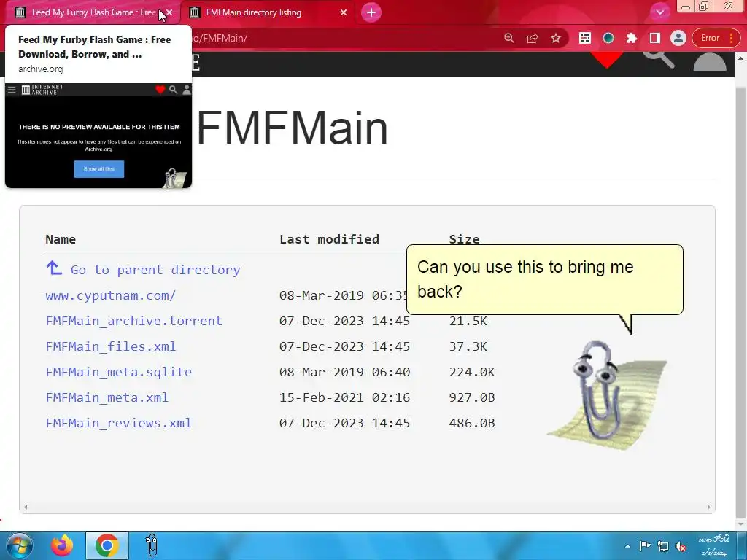Screen dimensions: 747x560
Task: Click the Error update button
Action: tap(710, 38)
